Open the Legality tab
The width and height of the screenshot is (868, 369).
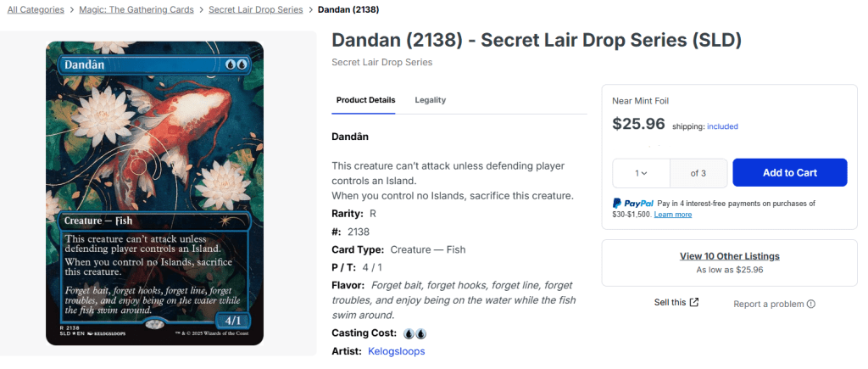[430, 100]
